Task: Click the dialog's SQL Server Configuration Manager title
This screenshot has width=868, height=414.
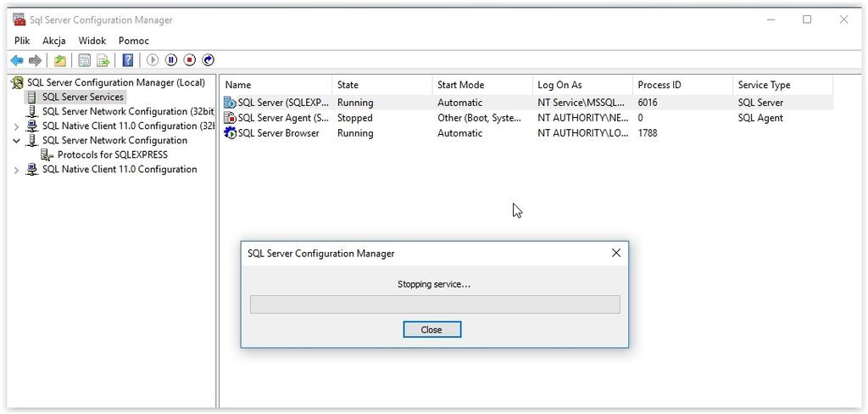Action: (321, 254)
